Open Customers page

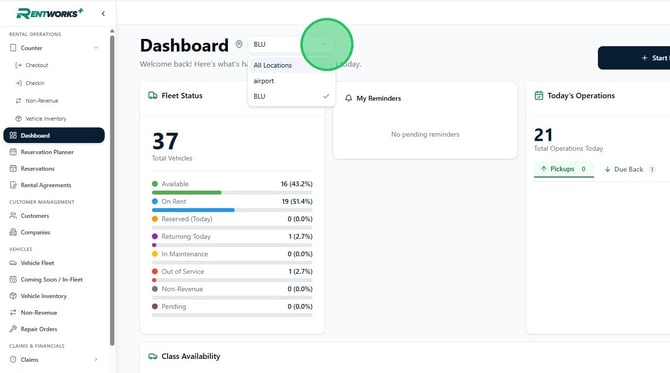(35, 216)
